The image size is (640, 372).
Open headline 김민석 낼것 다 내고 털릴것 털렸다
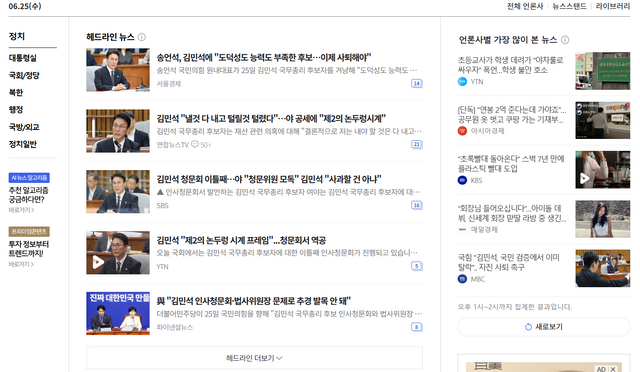click(x=271, y=118)
